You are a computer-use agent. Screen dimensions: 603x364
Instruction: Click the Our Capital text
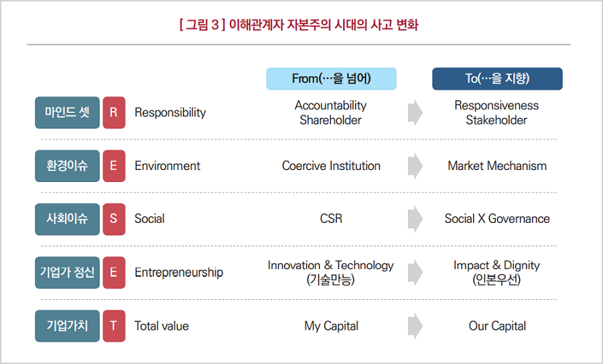pyautogui.click(x=497, y=326)
